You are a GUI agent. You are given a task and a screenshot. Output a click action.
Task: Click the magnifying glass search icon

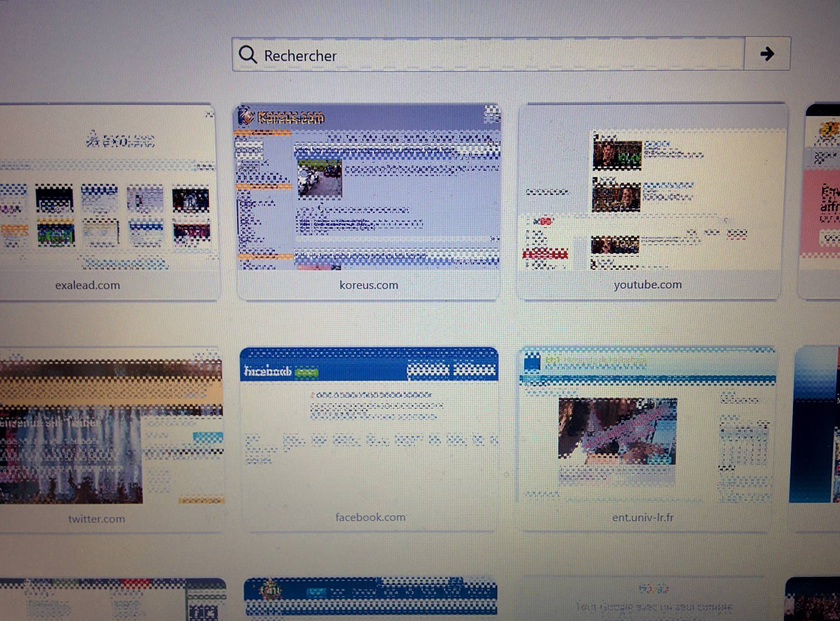(x=247, y=55)
